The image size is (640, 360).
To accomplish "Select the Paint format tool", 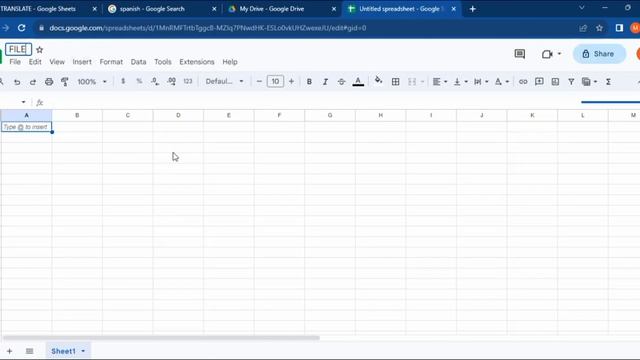I will pos(64,82).
